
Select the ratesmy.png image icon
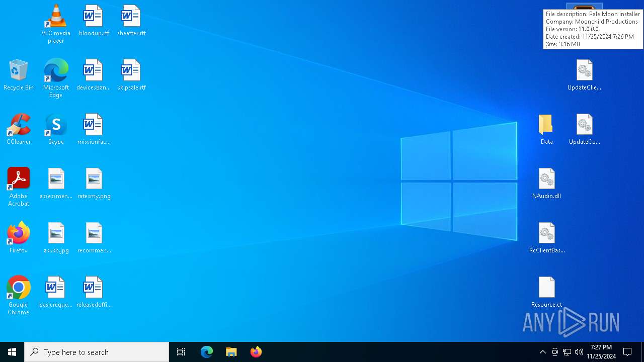94,184
